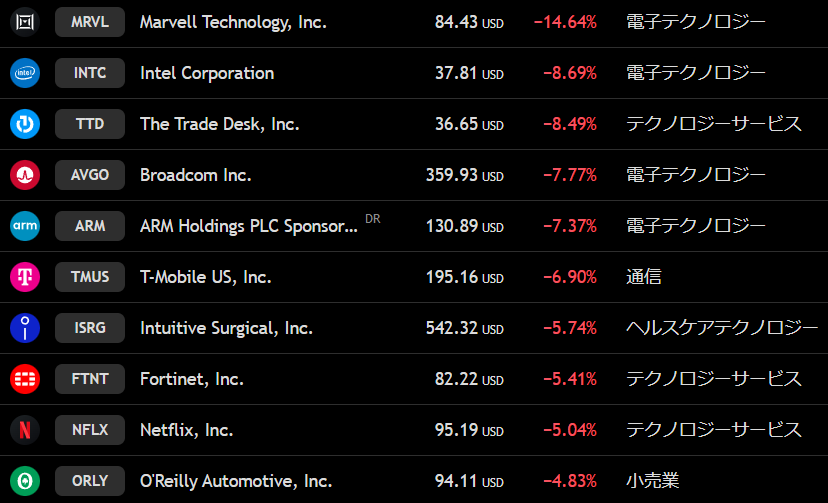Select the 通信 sector label

pos(643,277)
